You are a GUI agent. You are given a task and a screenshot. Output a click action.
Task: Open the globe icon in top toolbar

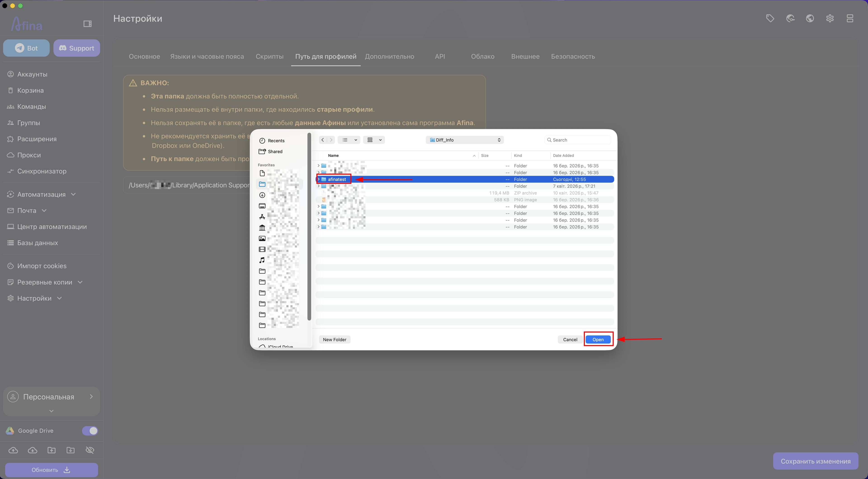coord(810,18)
